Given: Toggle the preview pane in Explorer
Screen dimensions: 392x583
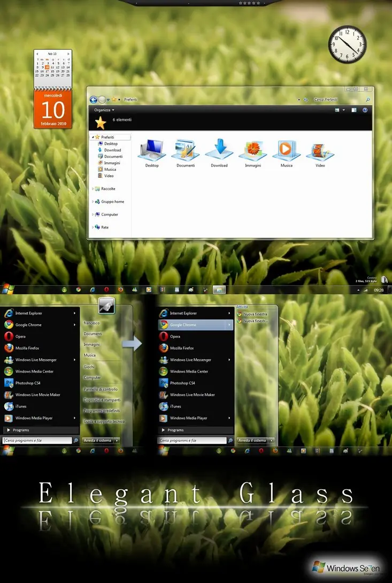Looking at the screenshot, I should (353, 110).
